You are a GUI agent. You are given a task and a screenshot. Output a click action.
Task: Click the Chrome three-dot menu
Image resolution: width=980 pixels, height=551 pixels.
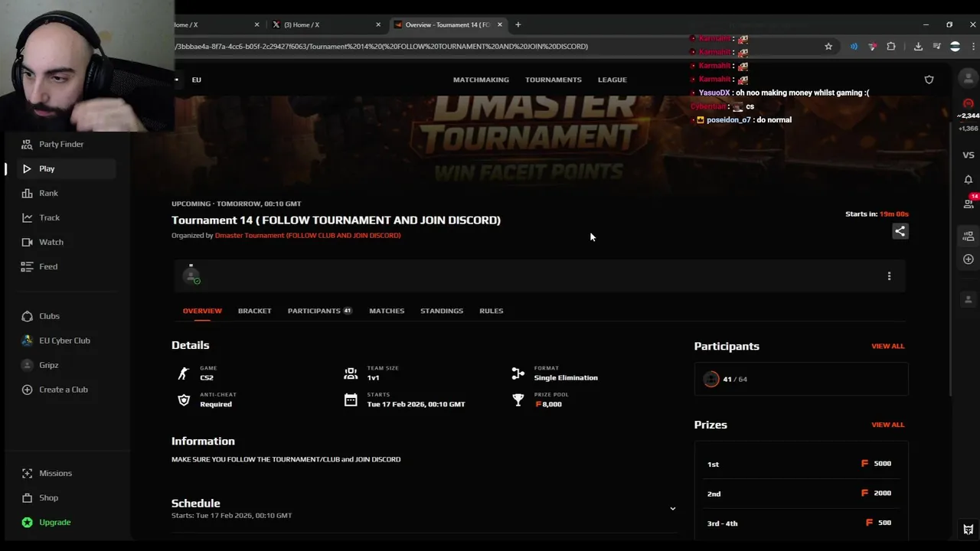pos(973,47)
